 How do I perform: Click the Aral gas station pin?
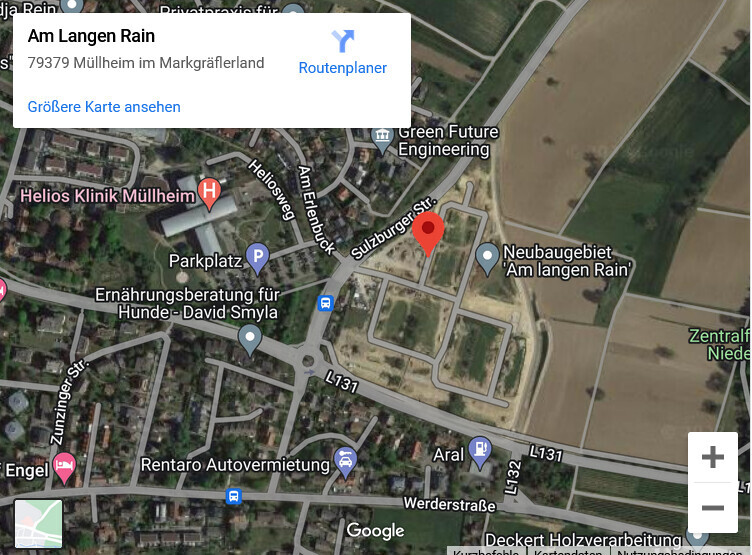coord(480,453)
